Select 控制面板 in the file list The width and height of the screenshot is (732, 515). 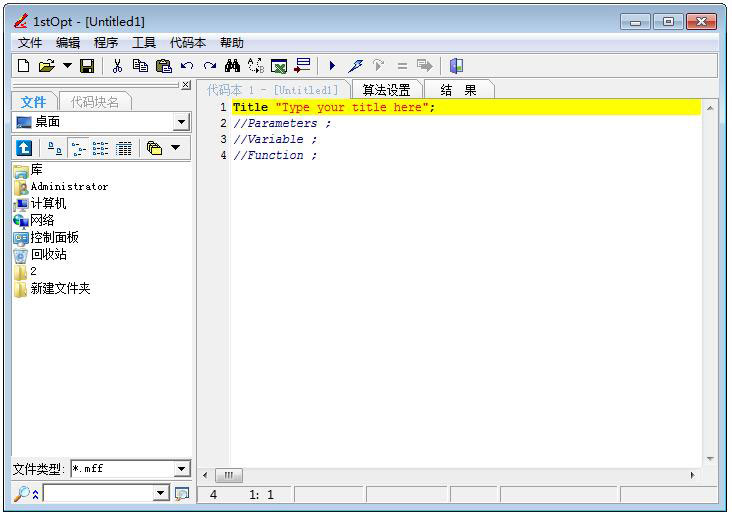(46, 238)
